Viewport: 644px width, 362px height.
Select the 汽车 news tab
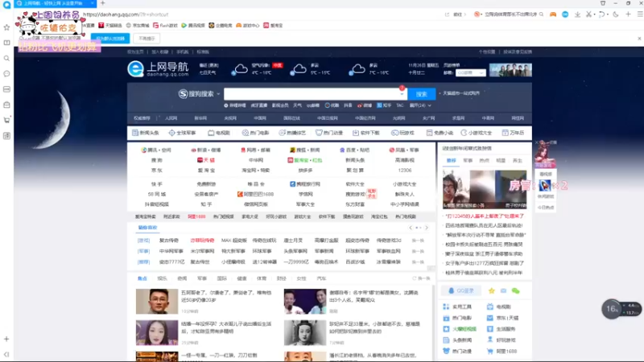click(321, 278)
